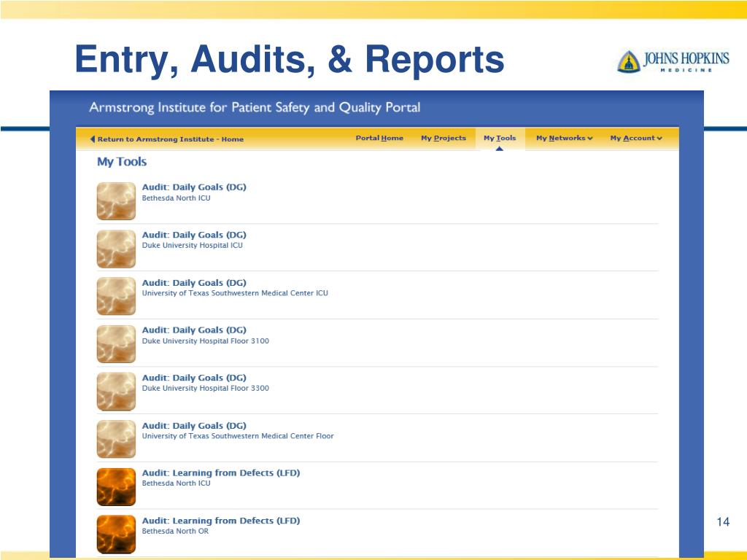Click the 'Duke University Hospital Floor 3100' text

tap(205, 341)
